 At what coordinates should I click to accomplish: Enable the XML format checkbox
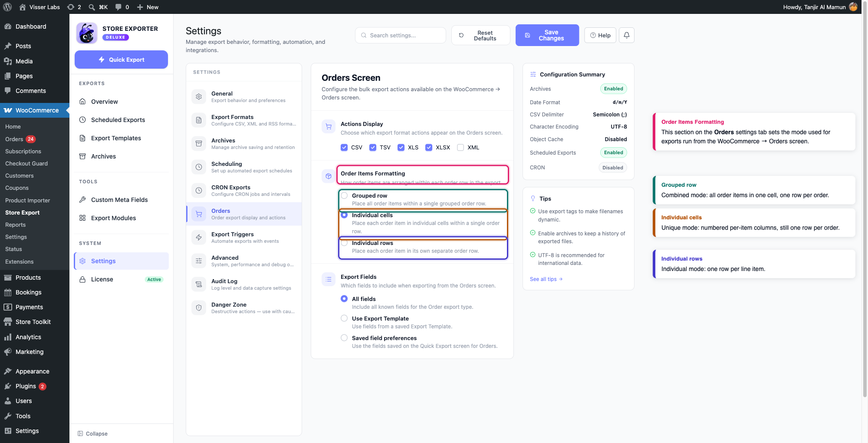click(460, 148)
